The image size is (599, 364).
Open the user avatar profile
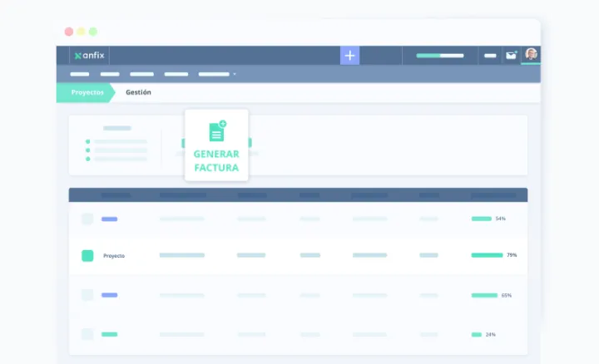[x=531, y=55]
